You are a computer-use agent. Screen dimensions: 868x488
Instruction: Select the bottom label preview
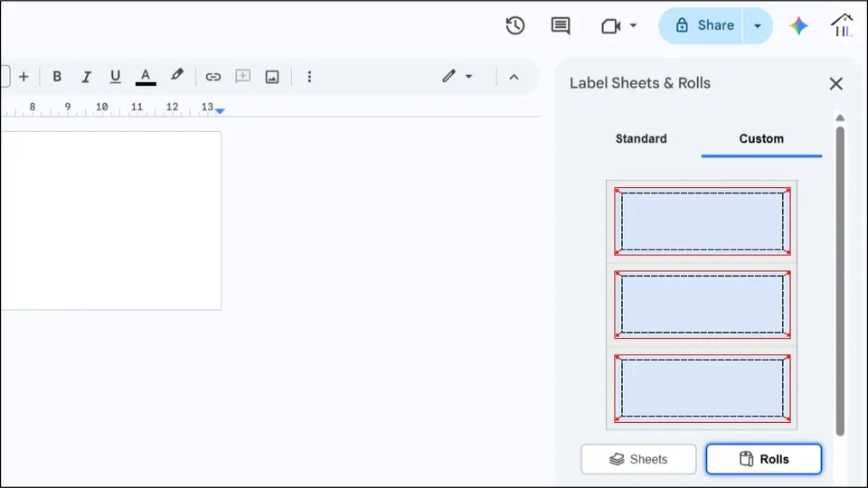click(x=702, y=389)
